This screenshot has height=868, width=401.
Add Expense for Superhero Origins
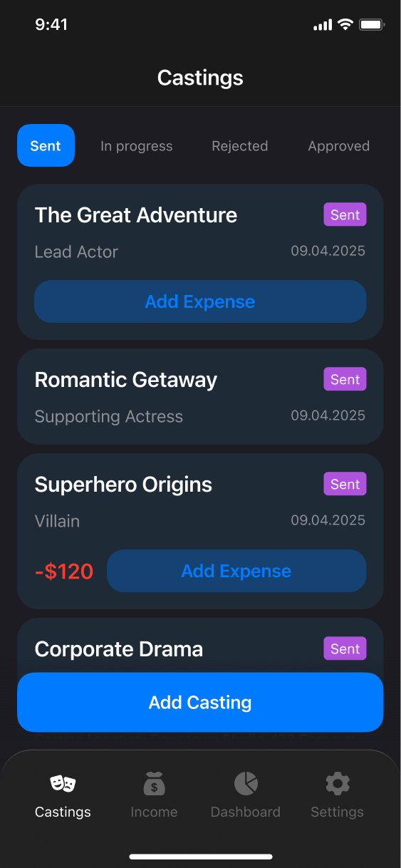(236, 571)
